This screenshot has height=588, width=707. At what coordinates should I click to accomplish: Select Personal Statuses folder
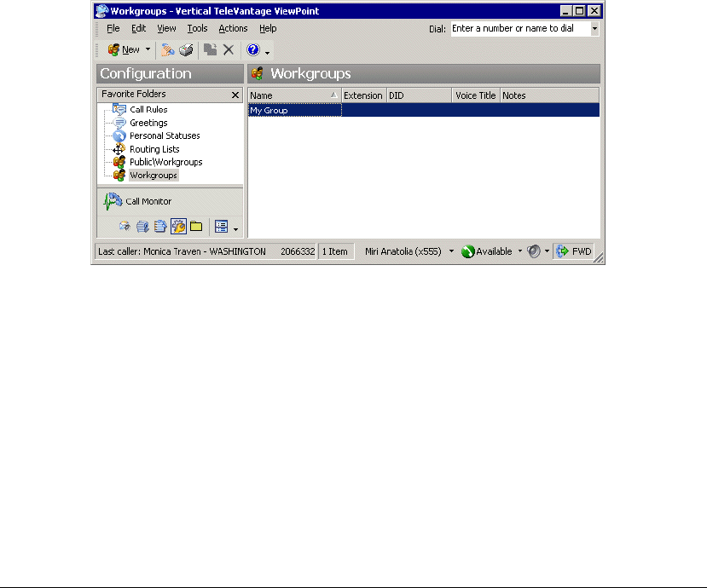pyautogui.click(x=165, y=135)
